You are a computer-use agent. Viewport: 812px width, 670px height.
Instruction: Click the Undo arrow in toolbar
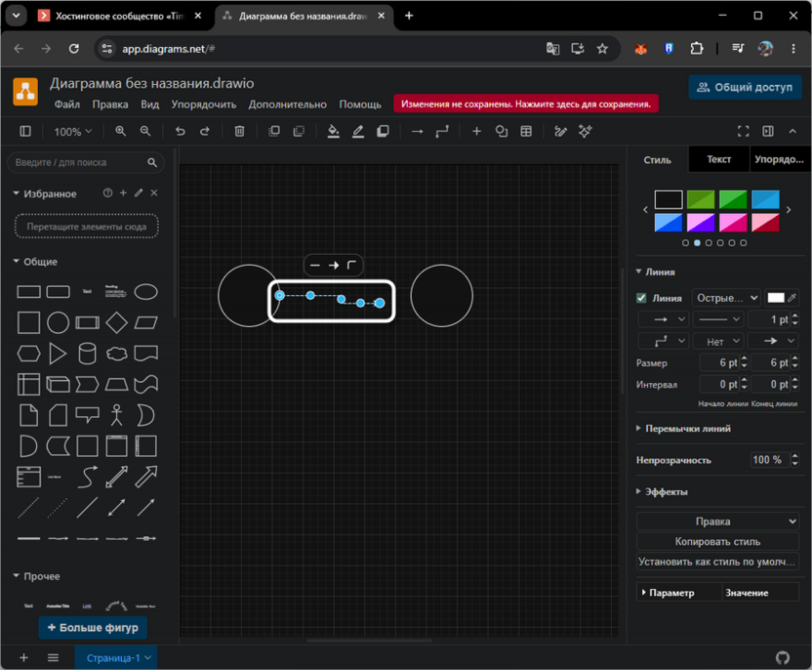point(180,132)
